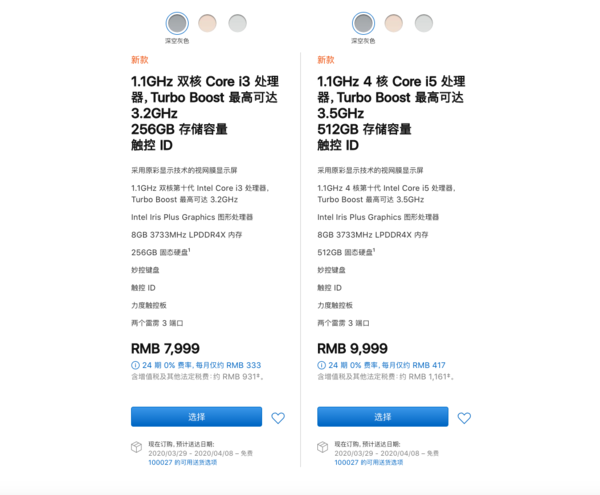Click shipping box icon under i5 model
Image resolution: width=600 pixels, height=495 pixels.
[x=323, y=447]
